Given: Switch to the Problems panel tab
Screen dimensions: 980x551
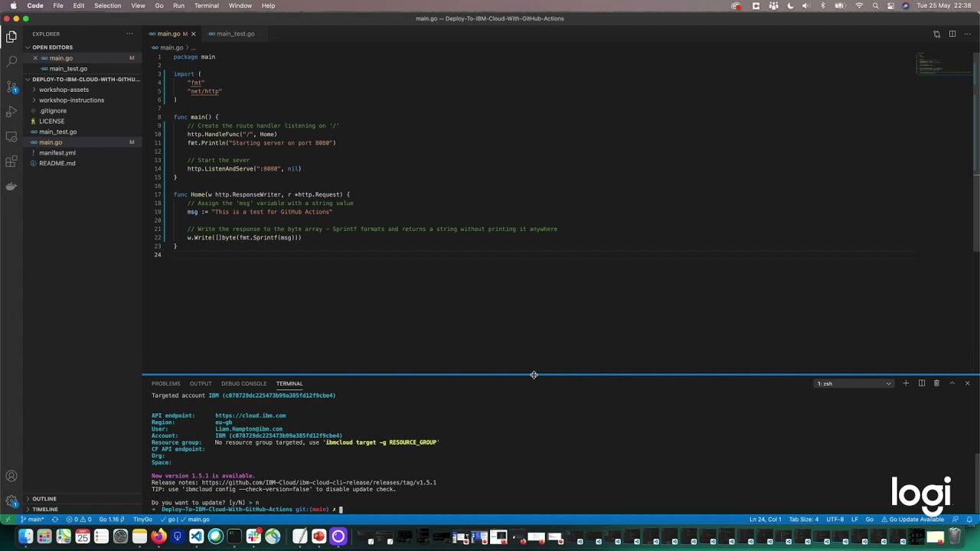Looking at the screenshot, I should pyautogui.click(x=165, y=383).
